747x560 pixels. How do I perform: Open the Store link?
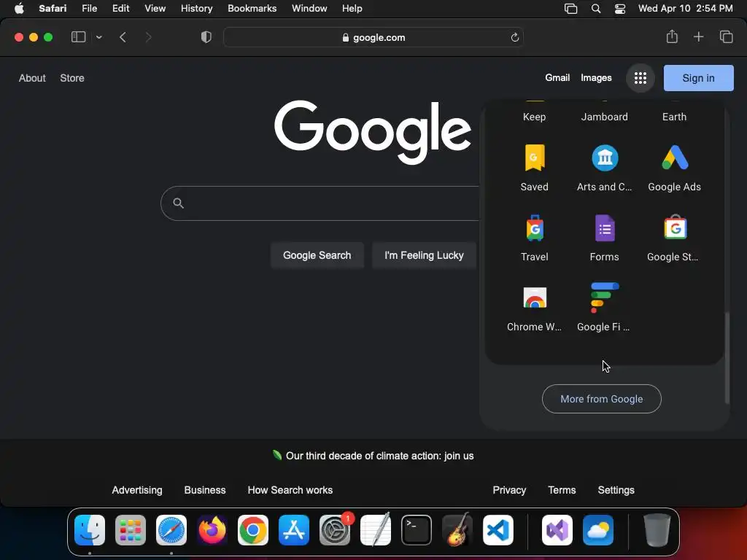pyautogui.click(x=72, y=78)
